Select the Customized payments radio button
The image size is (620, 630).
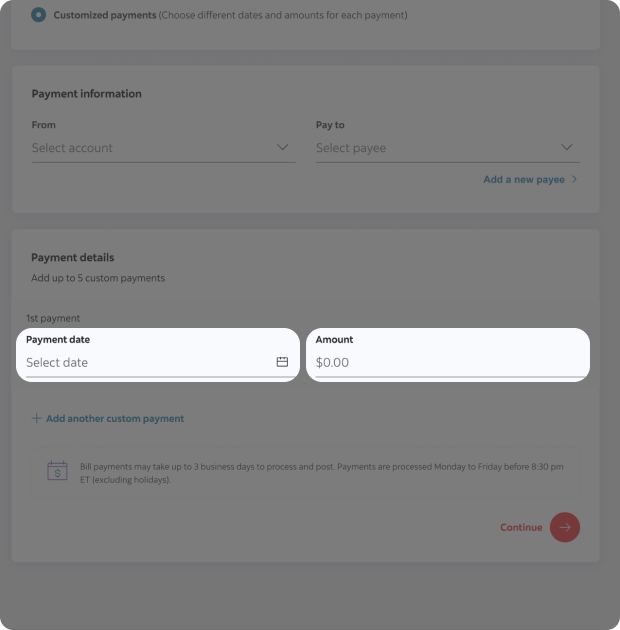pyautogui.click(x=39, y=15)
